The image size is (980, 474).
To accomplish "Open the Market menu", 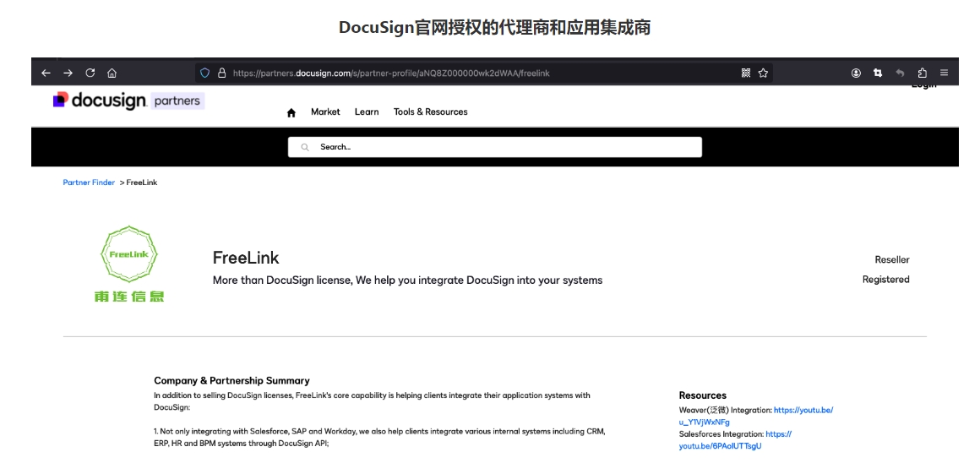I will point(325,112).
